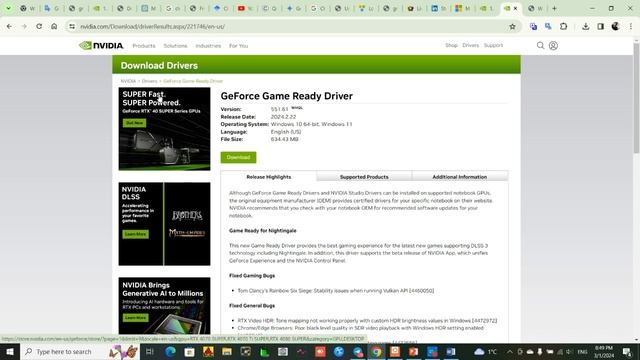Switch to the Additional Information tab

pos(460,177)
